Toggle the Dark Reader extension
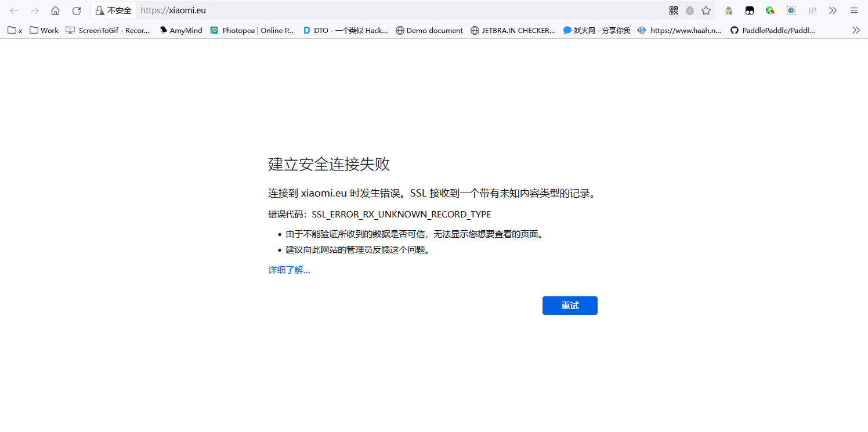The height and width of the screenshot is (432, 868). point(750,10)
